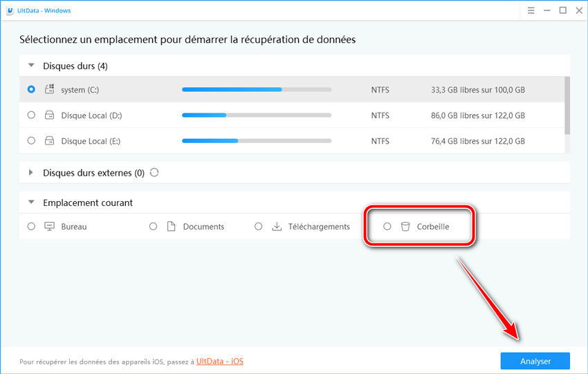Select the Disque Local (E:) radio button

pyautogui.click(x=32, y=140)
